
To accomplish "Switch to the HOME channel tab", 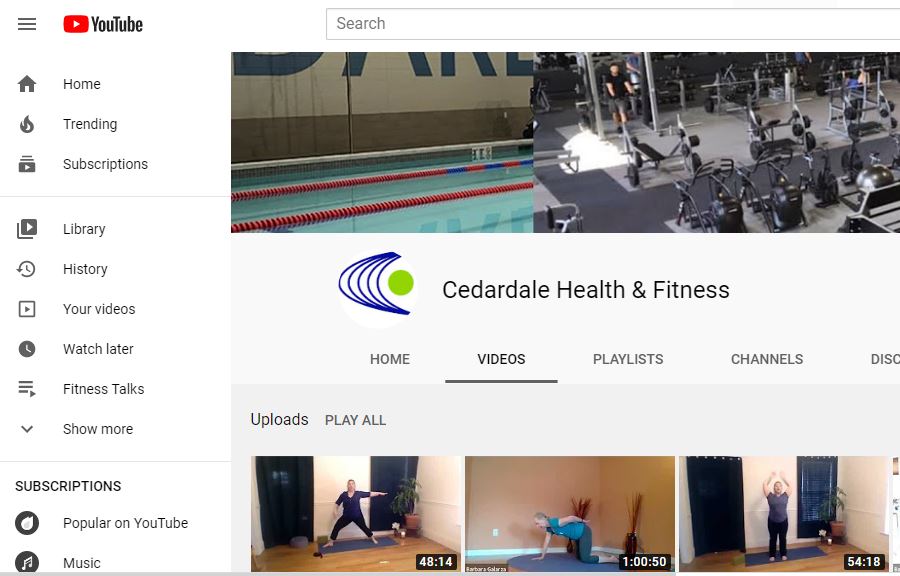I will click(390, 359).
